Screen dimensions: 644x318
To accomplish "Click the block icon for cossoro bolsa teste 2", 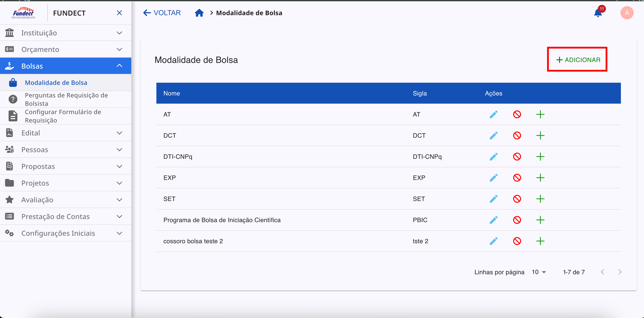I will 517,241.
